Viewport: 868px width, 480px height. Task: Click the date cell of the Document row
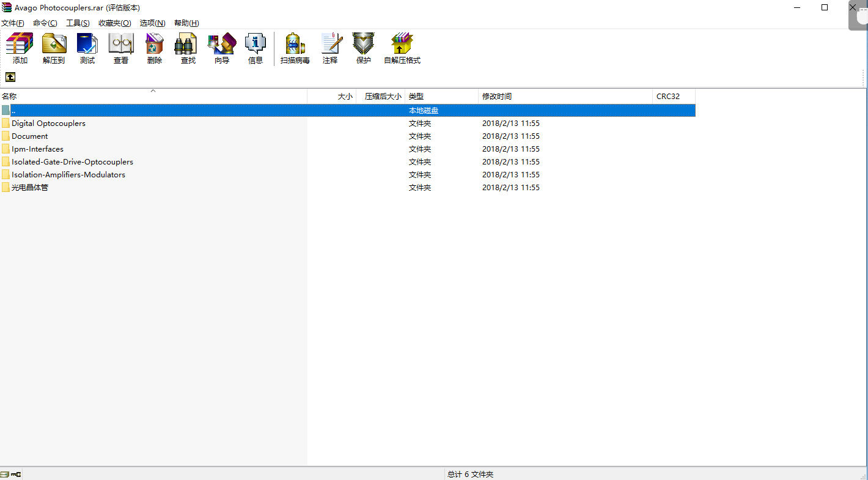click(511, 136)
